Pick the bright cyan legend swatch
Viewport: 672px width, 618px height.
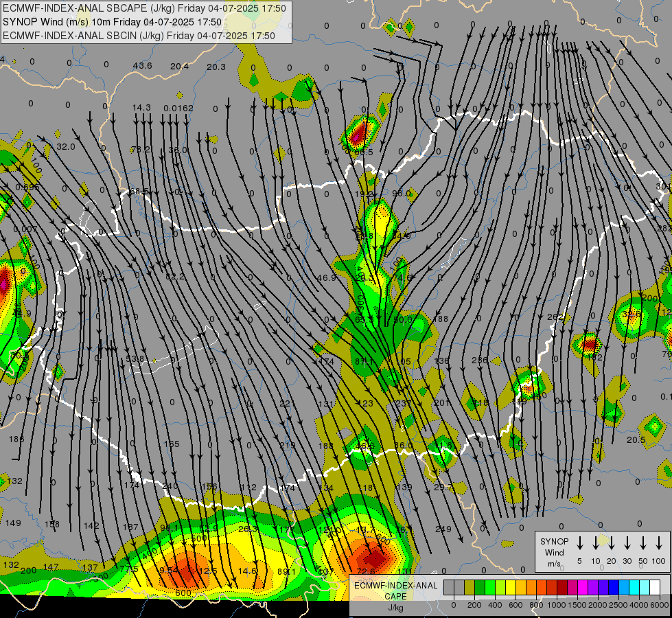pyautogui.click(x=635, y=587)
